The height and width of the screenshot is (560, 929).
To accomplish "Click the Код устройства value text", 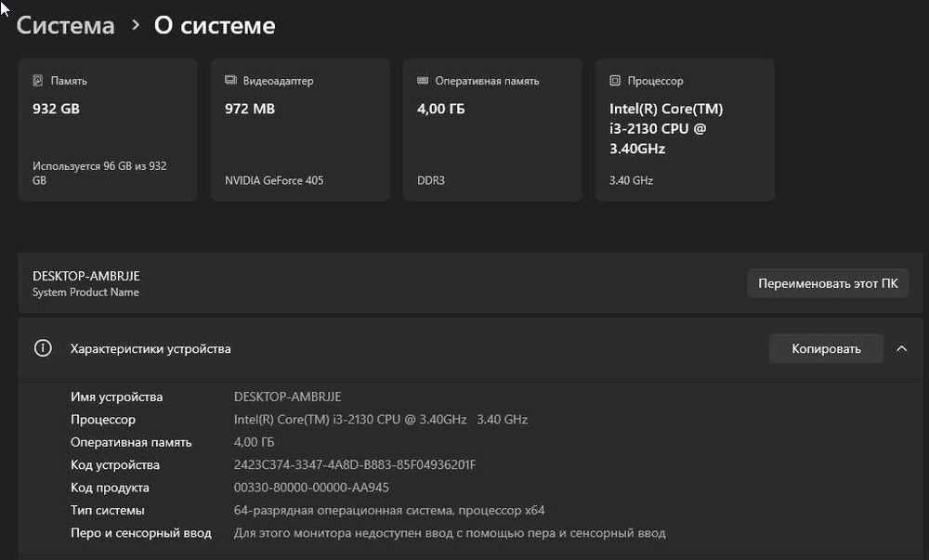I will pyautogui.click(x=355, y=464).
